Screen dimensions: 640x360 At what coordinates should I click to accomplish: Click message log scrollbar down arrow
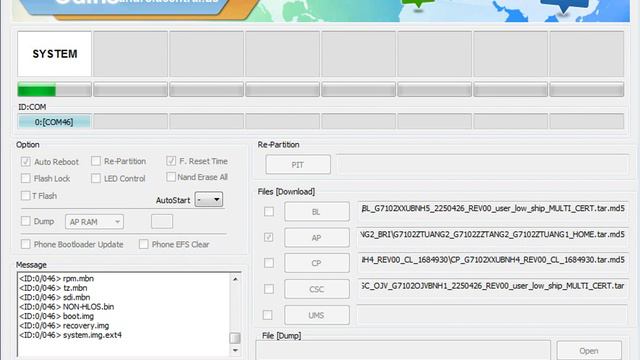[235, 350]
